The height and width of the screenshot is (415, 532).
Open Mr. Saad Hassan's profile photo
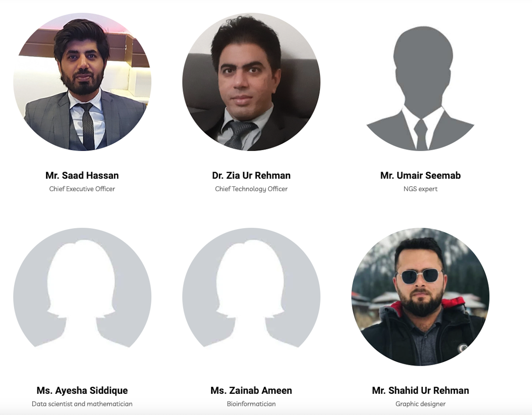point(82,82)
